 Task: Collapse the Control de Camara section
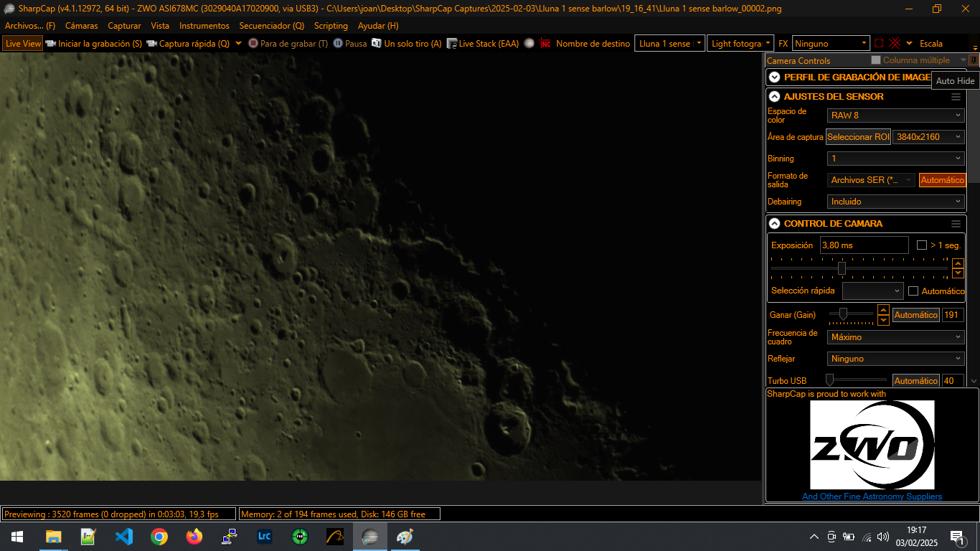774,224
